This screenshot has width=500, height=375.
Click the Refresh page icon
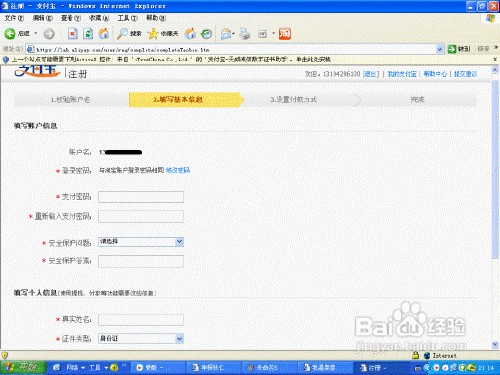coord(88,34)
